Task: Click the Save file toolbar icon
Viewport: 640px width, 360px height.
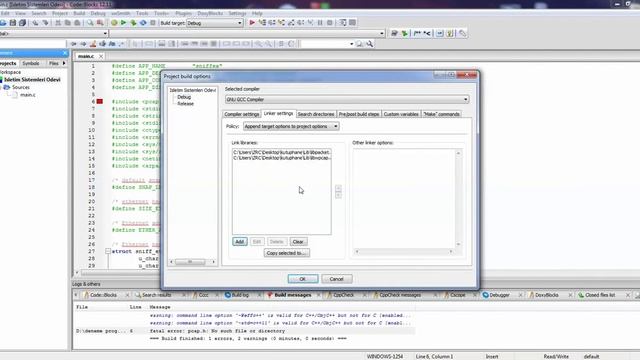Action: point(13,23)
